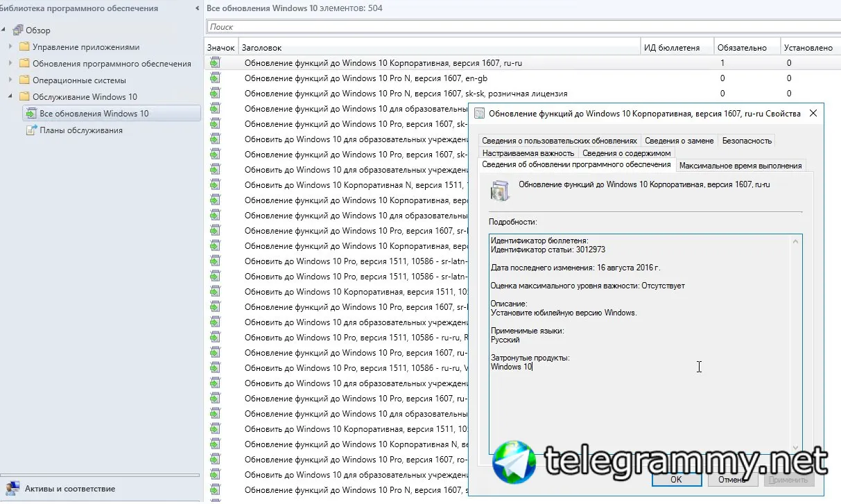This screenshot has width=841, height=504.
Task: Switch to the Настраиваемая важность tab
Action: coord(528,153)
